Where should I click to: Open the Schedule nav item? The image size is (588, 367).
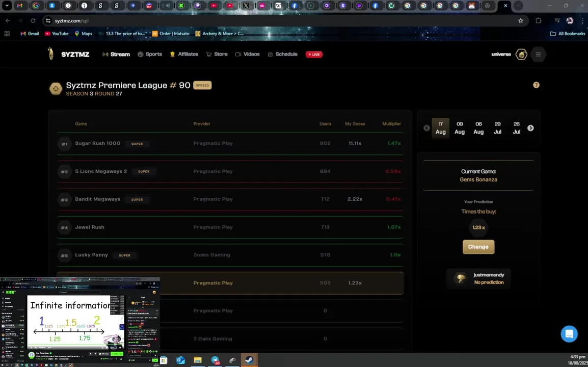click(282, 55)
